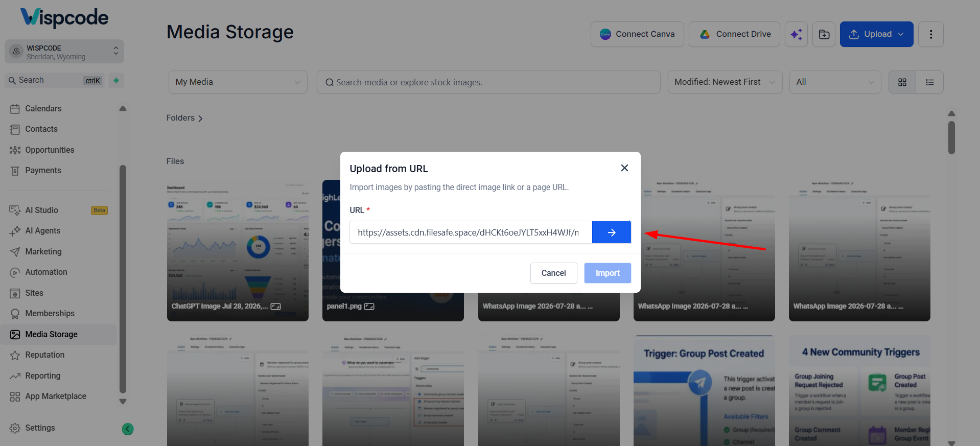Open App Marketplace in sidebar
Image resolution: width=980 pixels, height=446 pixels.
56,396
